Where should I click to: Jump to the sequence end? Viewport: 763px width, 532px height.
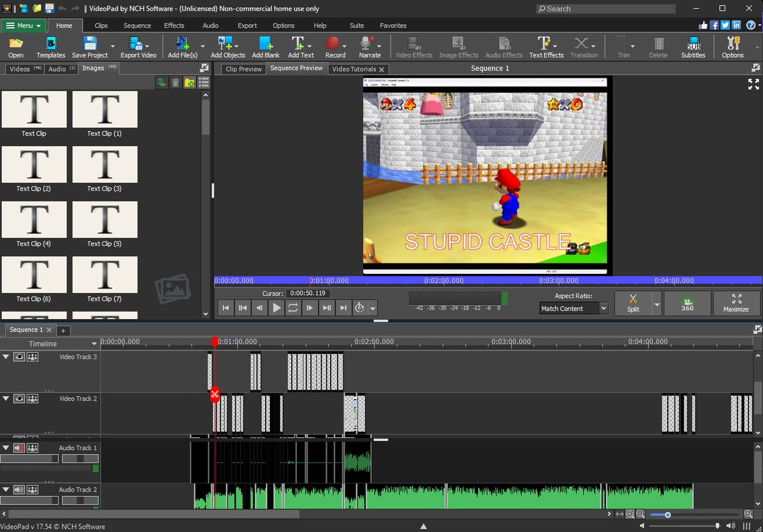[x=343, y=308]
